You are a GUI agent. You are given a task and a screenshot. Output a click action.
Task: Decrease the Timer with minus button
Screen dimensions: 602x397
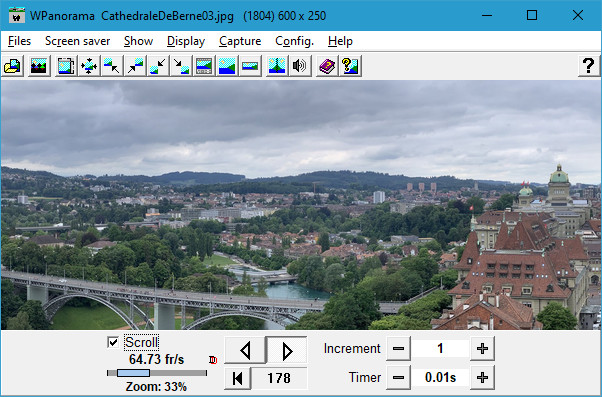pyautogui.click(x=398, y=377)
